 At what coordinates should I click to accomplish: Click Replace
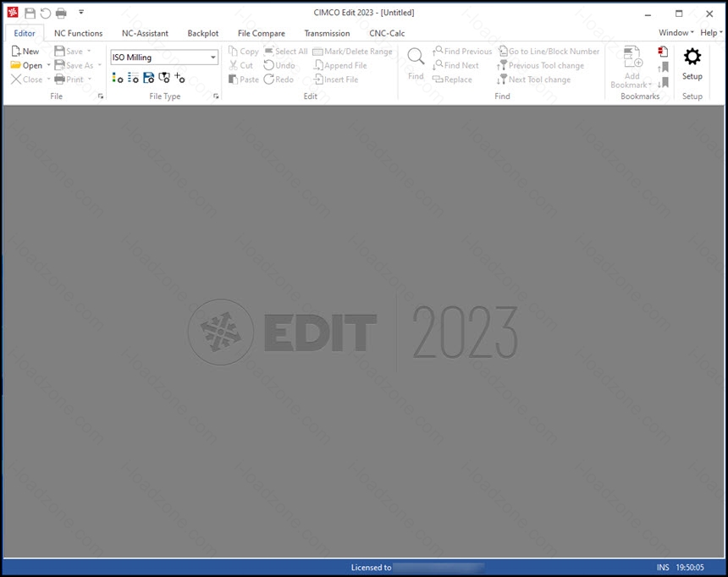(x=452, y=80)
